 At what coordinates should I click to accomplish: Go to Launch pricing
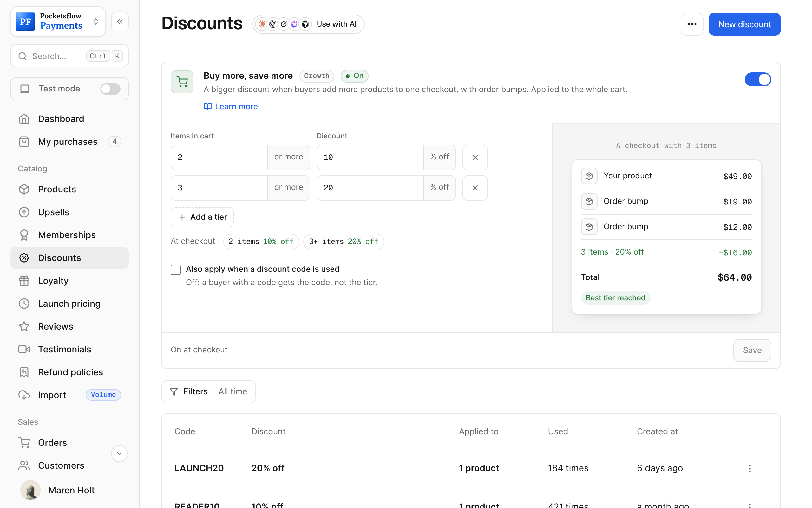[69, 304]
